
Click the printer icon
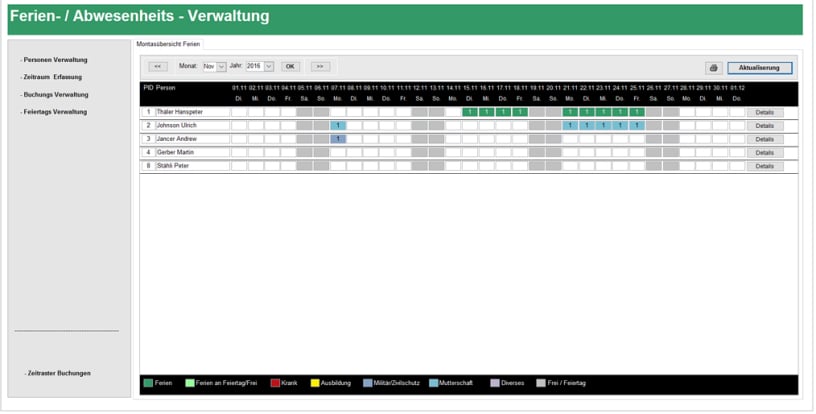coord(713,68)
